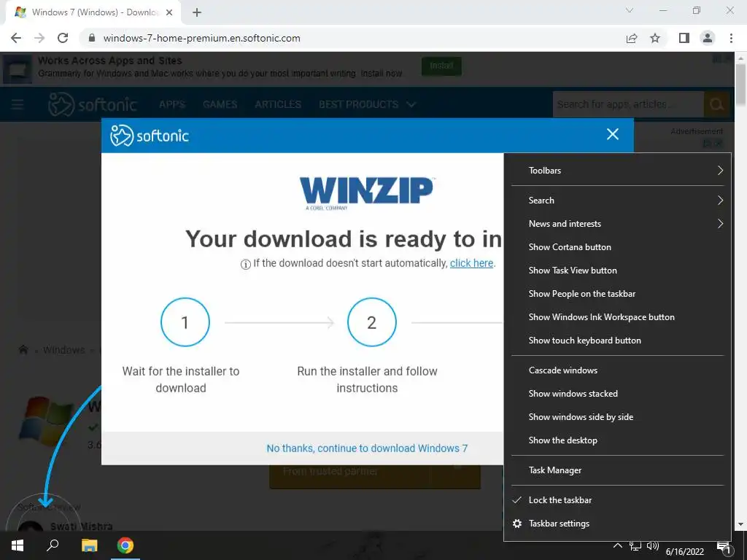
Task: Open the tab search chevron
Action: (630, 10)
